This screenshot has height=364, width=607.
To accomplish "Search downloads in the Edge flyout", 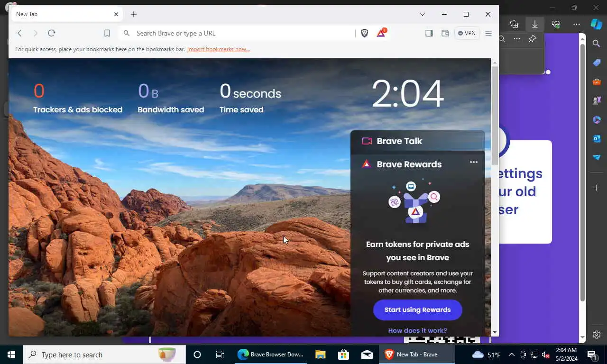I will click(502, 39).
